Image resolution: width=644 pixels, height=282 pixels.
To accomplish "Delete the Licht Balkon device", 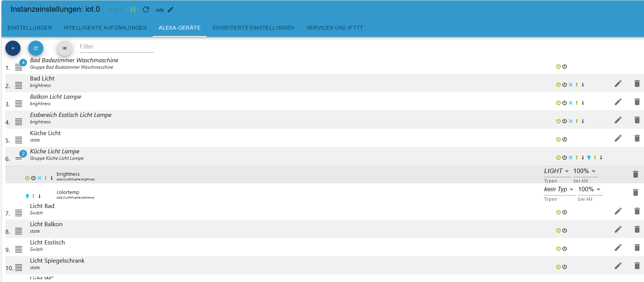I will pos(637,229).
